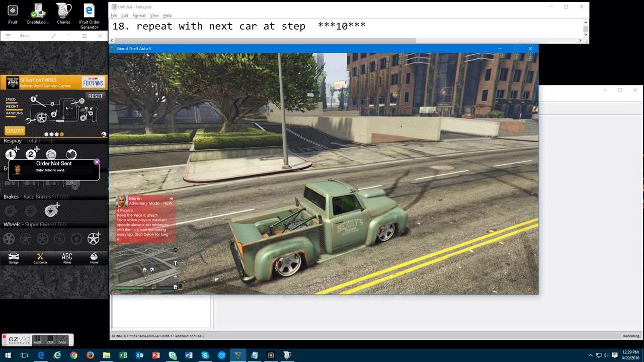The image size is (644, 362).
Task: Select Respray primary color option 1
Action: pyautogui.click(x=11, y=154)
